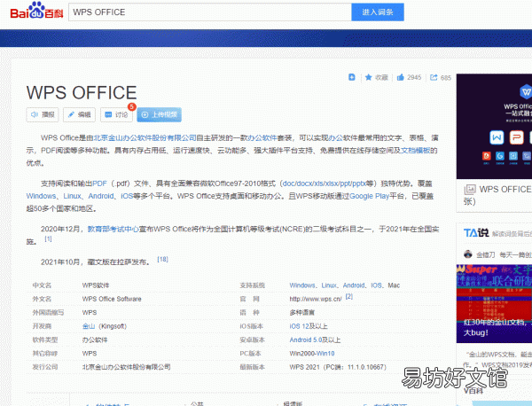Open the 北京金山办公软件股份有限公司 link in the intro

145,137
